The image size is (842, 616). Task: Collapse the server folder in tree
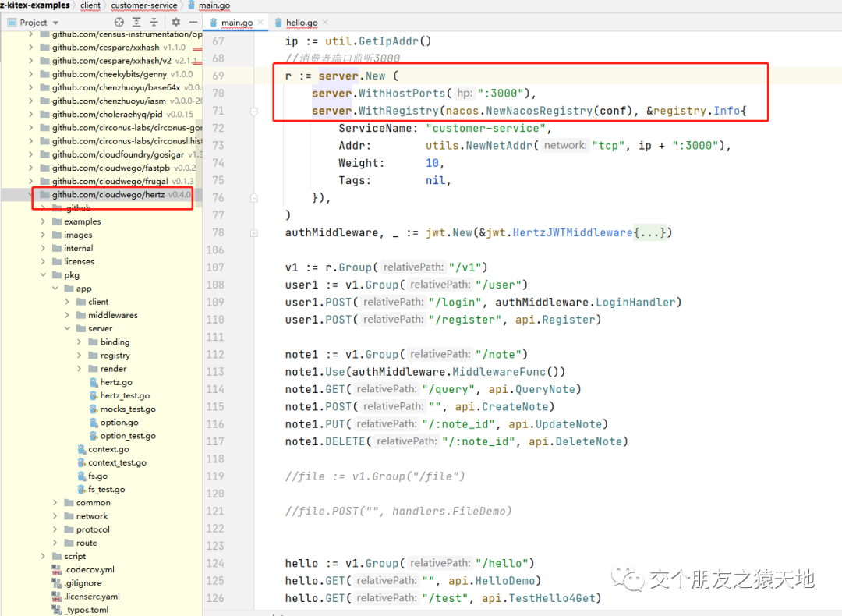(67, 329)
